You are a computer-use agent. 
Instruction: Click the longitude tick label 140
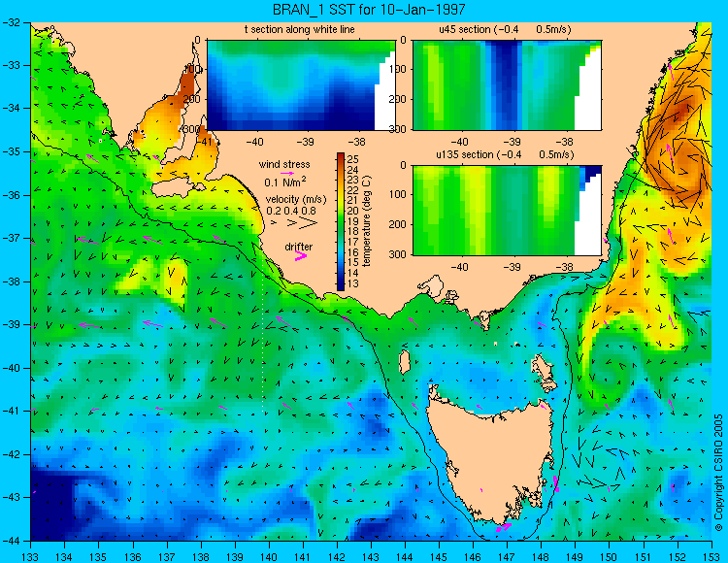pyautogui.click(x=269, y=557)
